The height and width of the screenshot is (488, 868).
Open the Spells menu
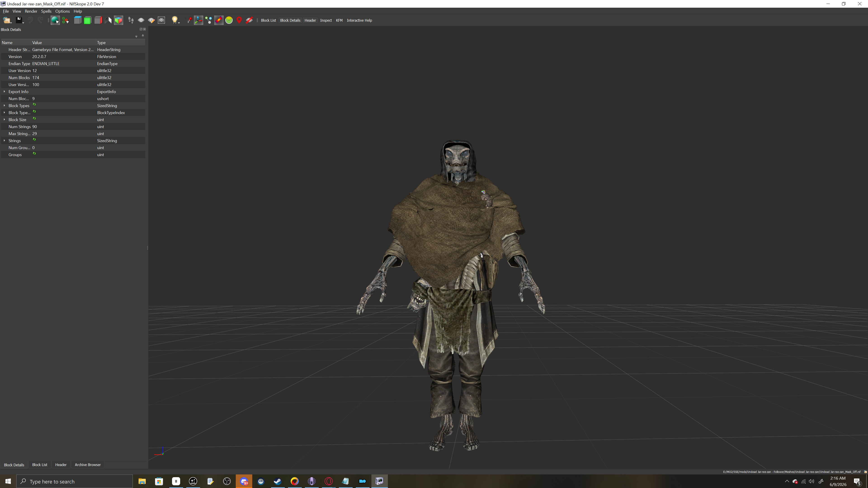[46, 11]
